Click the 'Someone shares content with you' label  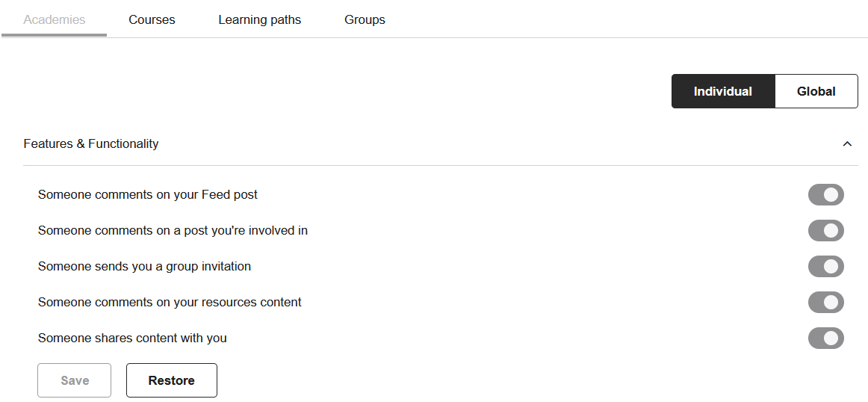[x=132, y=338]
